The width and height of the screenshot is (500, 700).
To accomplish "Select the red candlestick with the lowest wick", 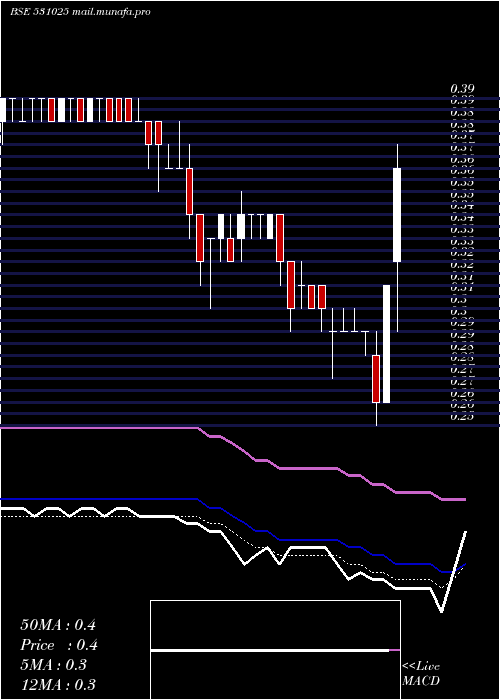I will pyautogui.click(x=376, y=379).
